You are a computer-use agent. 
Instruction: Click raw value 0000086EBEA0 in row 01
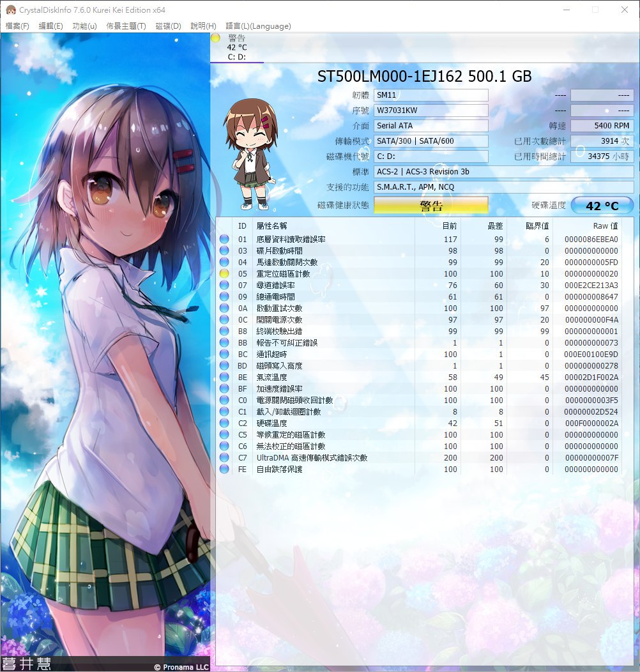coord(591,239)
